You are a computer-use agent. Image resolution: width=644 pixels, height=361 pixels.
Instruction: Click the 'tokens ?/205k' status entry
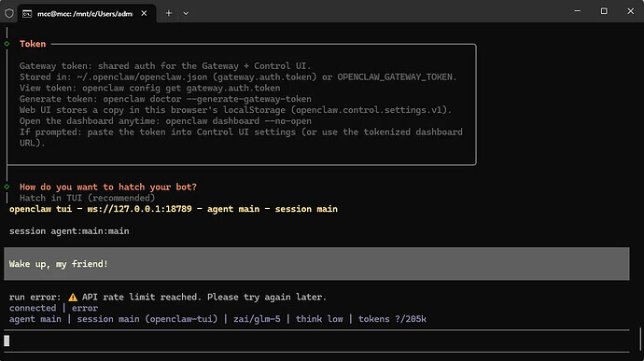pyautogui.click(x=392, y=319)
